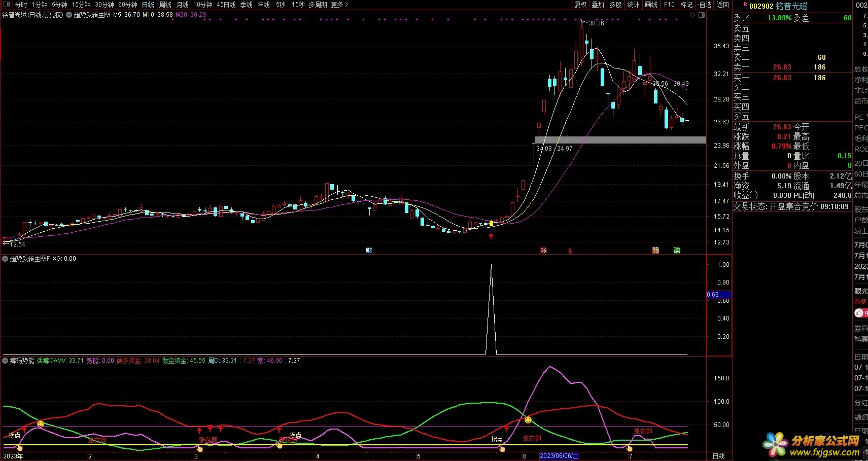Open 复权 adjustment options
This screenshot has width=868, height=461.
pos(580,5)
